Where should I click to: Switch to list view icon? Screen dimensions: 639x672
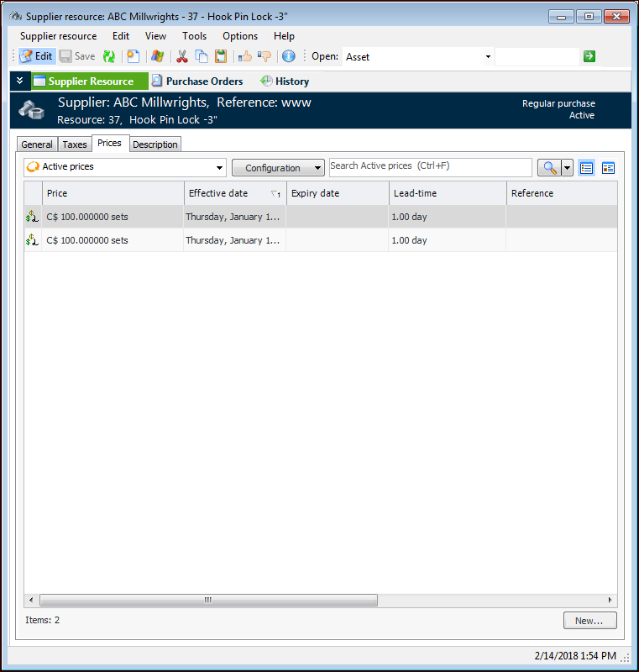[x=586, y=167]
